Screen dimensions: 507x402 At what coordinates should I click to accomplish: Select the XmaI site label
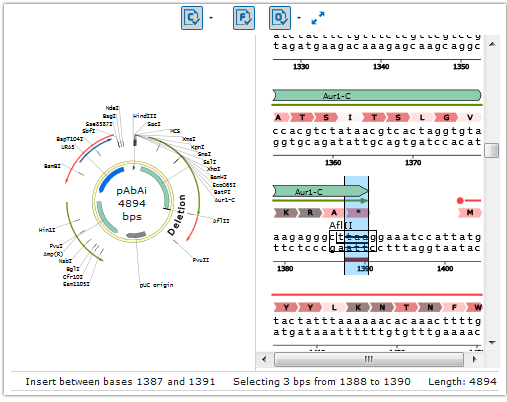point(189,139)
